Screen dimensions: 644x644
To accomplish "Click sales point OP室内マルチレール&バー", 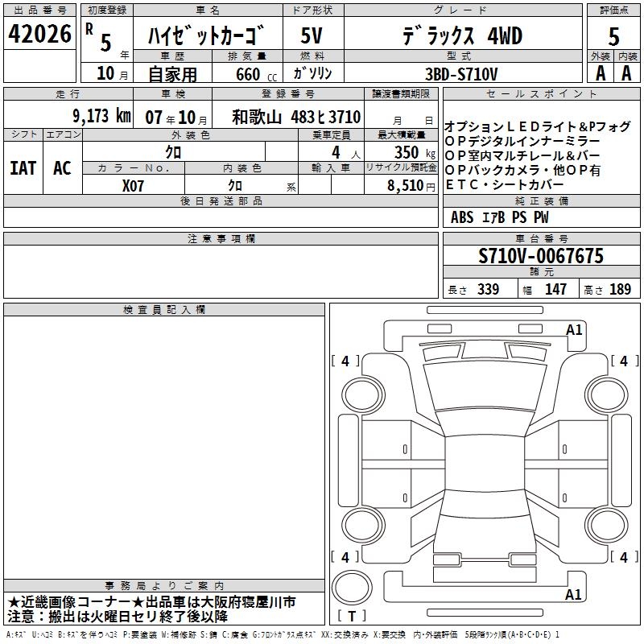I will [522, 155].
